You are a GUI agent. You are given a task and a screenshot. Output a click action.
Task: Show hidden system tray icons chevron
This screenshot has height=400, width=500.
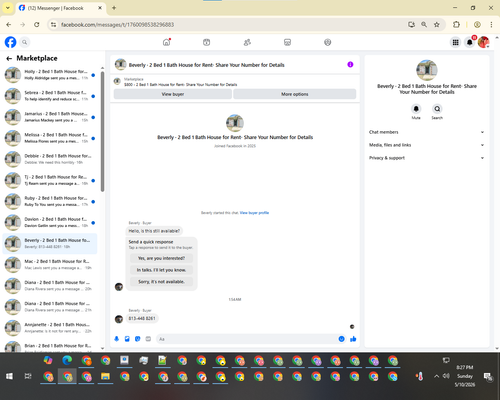click(436, 376)
